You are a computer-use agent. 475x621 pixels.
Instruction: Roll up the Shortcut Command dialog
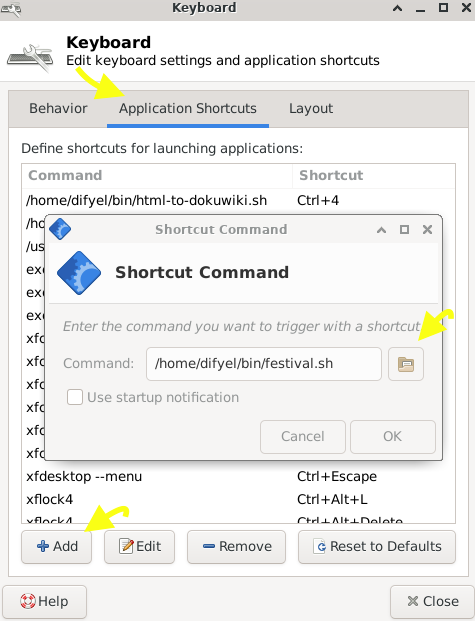[x=381, y=230]
